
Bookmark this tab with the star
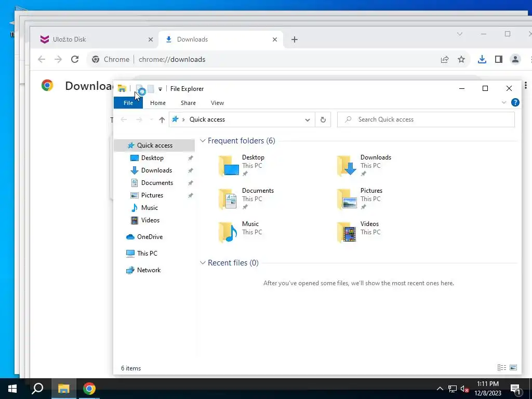point(461,60)
